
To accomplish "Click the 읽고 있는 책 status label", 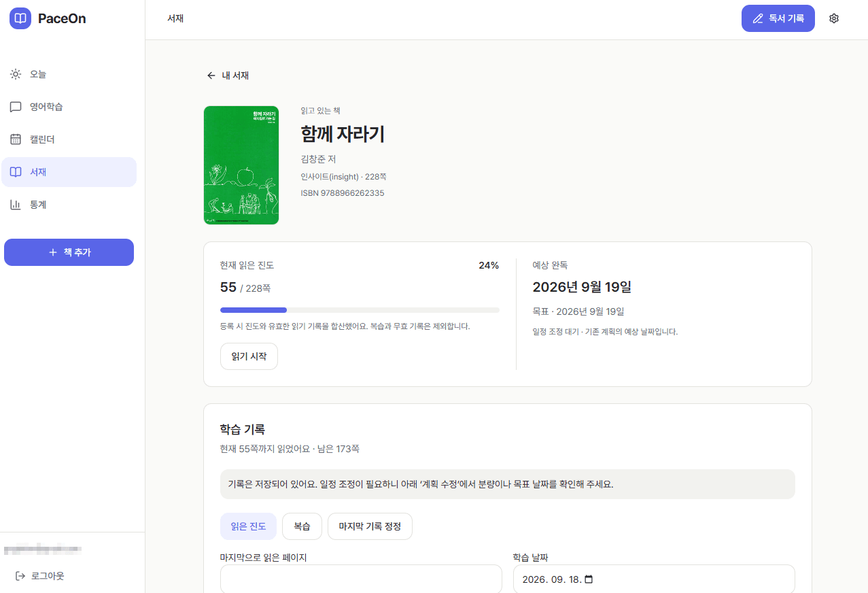I will coord(321,111).
